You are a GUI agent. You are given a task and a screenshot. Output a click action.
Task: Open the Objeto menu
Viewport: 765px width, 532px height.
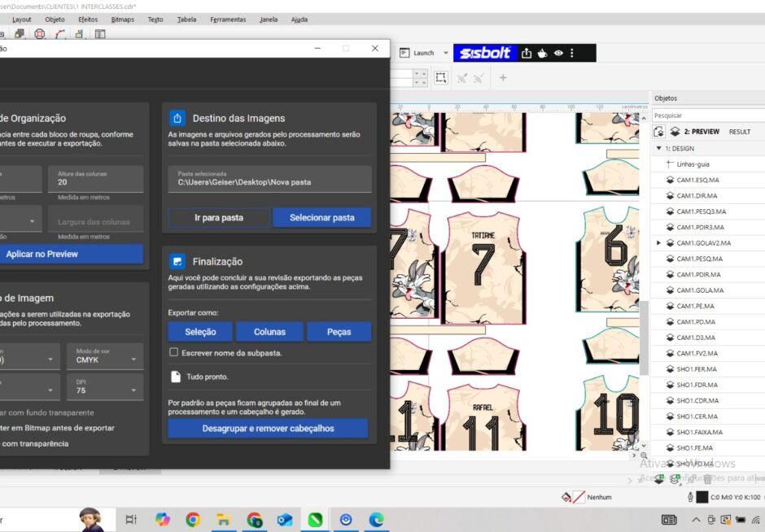click(55, 20)
